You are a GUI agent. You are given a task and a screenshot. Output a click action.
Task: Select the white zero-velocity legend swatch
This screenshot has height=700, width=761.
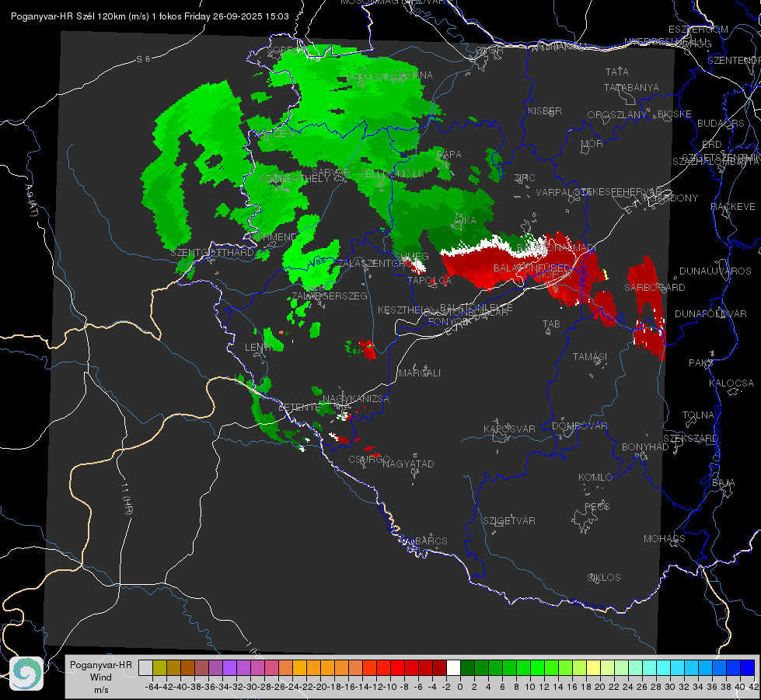453,668
